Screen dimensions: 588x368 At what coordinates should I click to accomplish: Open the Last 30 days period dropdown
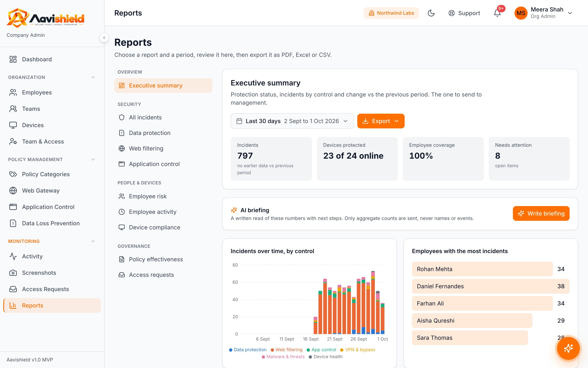292,121
